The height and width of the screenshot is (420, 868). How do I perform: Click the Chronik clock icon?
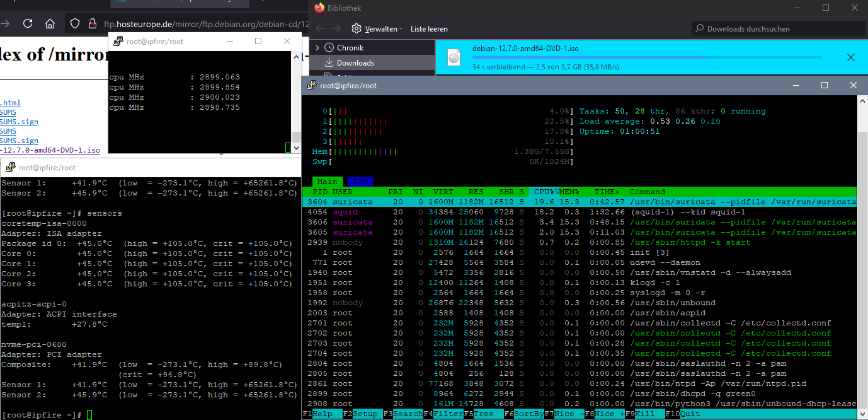pos(329,47)
